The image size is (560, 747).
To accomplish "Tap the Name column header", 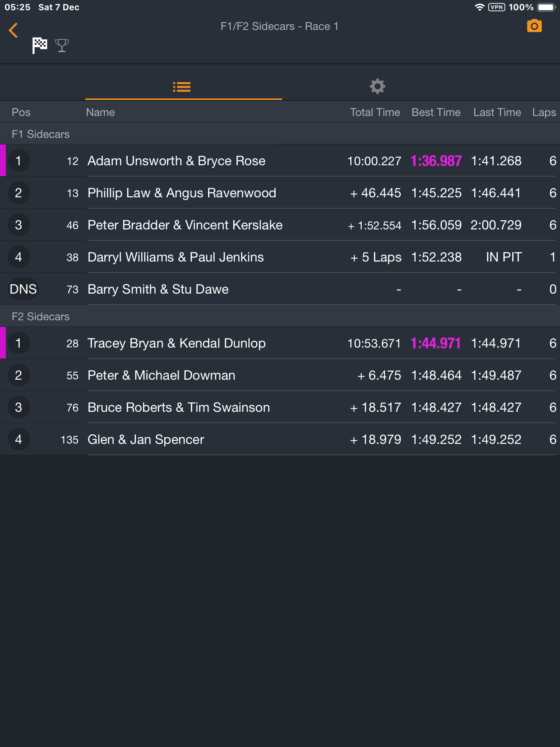I will coord(100,112).
